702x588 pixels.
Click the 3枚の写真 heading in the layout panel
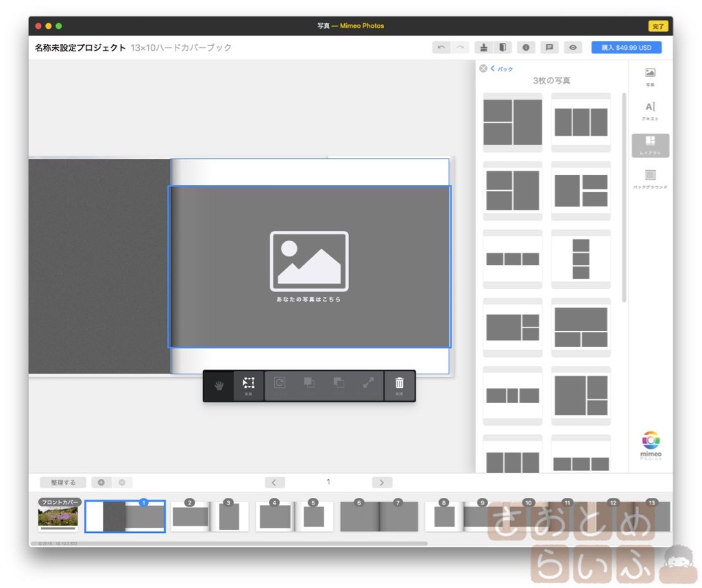pos(552,81)
